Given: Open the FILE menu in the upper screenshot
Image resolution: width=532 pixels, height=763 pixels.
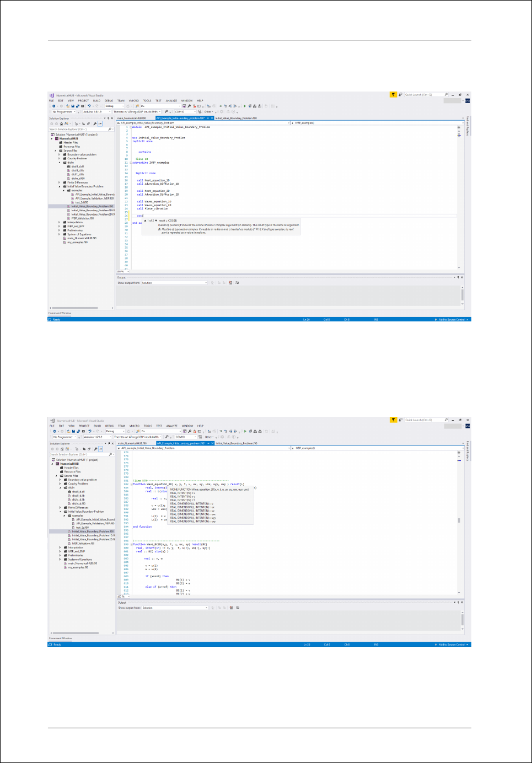Looking at the screenshot, I should (51, 100).
